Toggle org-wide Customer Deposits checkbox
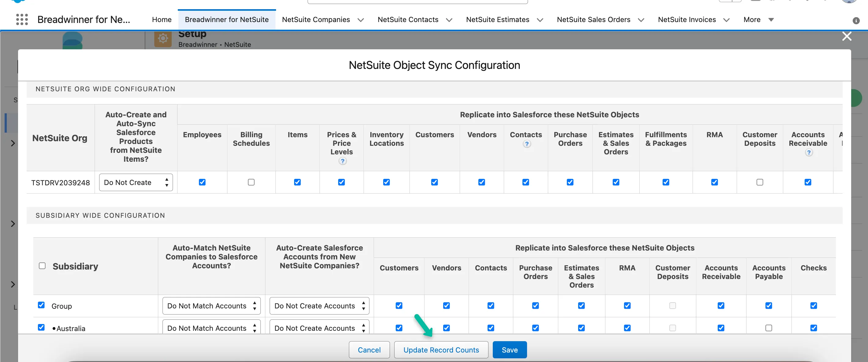This screenshot has height=362, width=868. [x=760, y=182]
